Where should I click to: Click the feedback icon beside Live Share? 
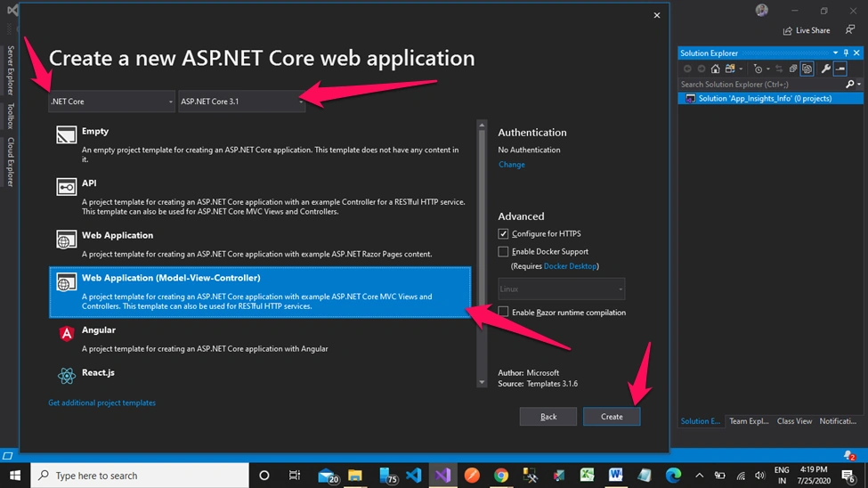tap(849, 30)
